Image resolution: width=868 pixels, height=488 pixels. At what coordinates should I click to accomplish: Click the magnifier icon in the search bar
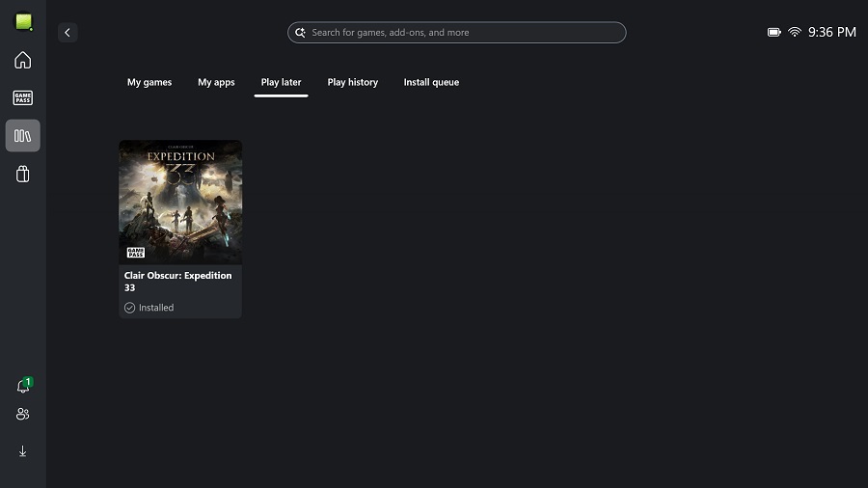[301, 33]
